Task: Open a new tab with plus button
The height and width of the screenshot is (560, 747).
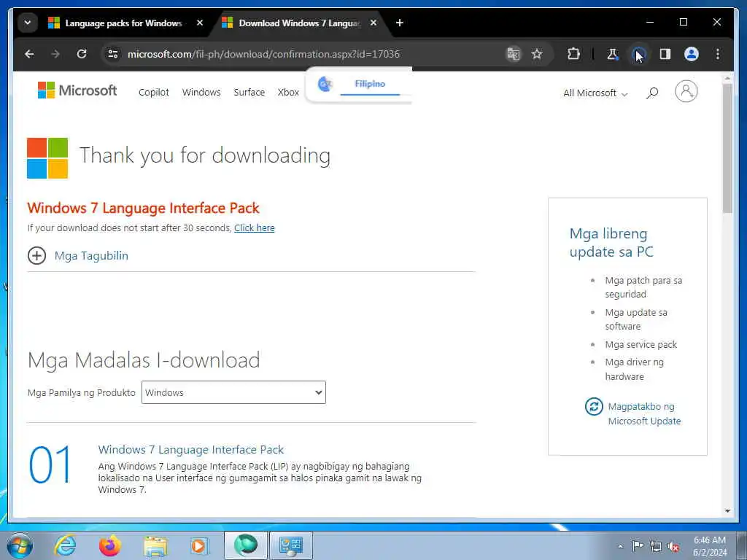Action: click(x=400, y=23)
